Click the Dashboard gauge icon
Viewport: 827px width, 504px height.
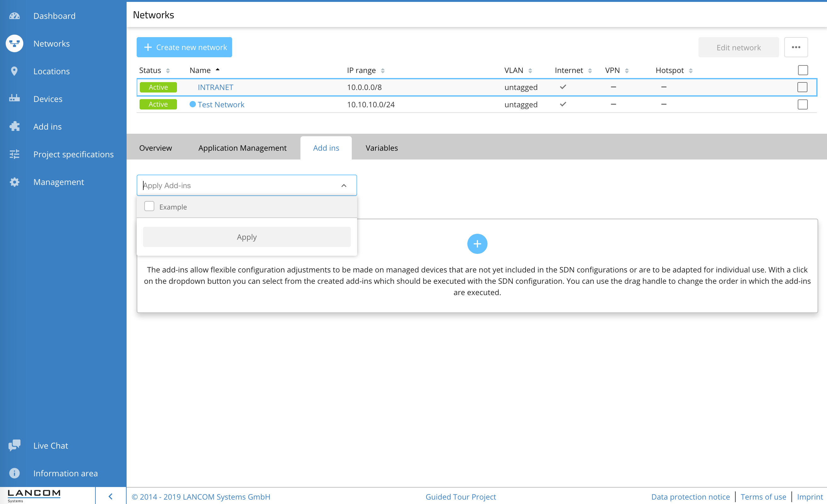point(14,16)
